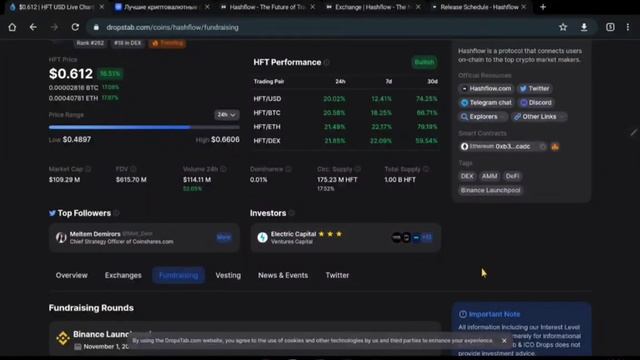Click the Trending badge
This screenshot has height=360, width=640.
click(168, 43)
